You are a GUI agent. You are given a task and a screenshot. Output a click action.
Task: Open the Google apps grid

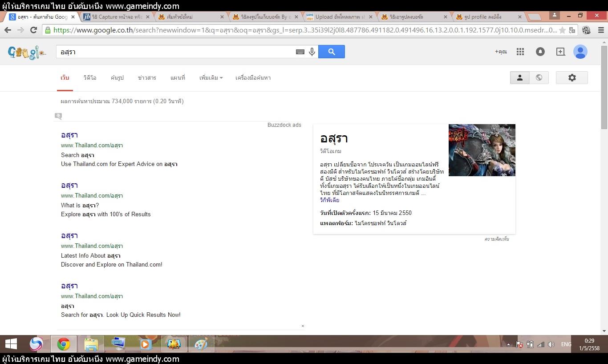tap(520, 52)
